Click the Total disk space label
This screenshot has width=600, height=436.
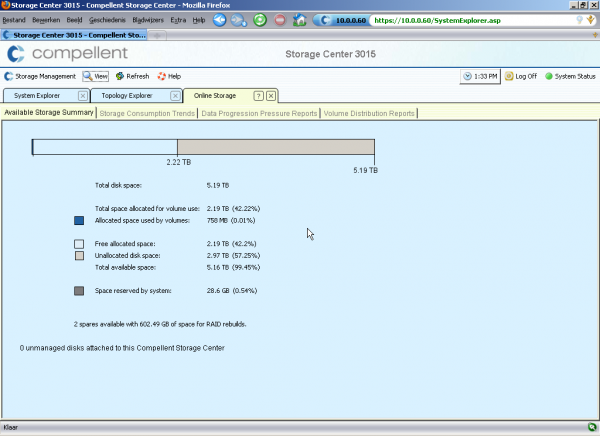tap(118, 185)
